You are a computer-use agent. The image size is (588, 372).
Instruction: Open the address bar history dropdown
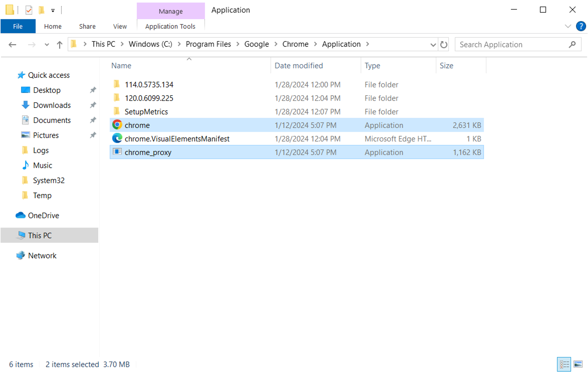coord(433,45)
